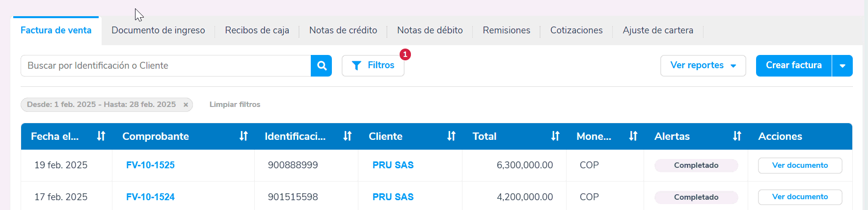The width and height of the screenshot is (868, 210).
Task: Sort by Moneda column arrows icon
Action: [x=633, y=136]
